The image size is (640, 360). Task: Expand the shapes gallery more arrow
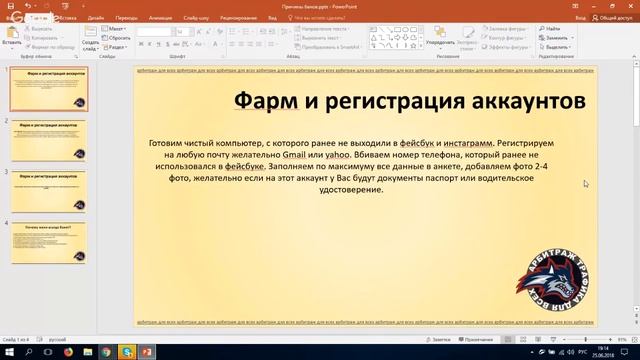421,46
